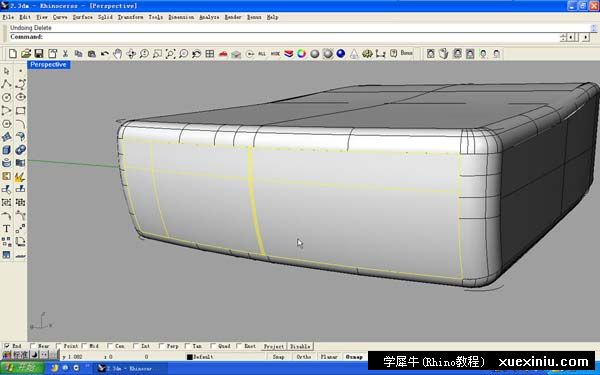Open the Transform menu
The height and width of the screenshot is (375, 600).
click(x=130, y=17)
